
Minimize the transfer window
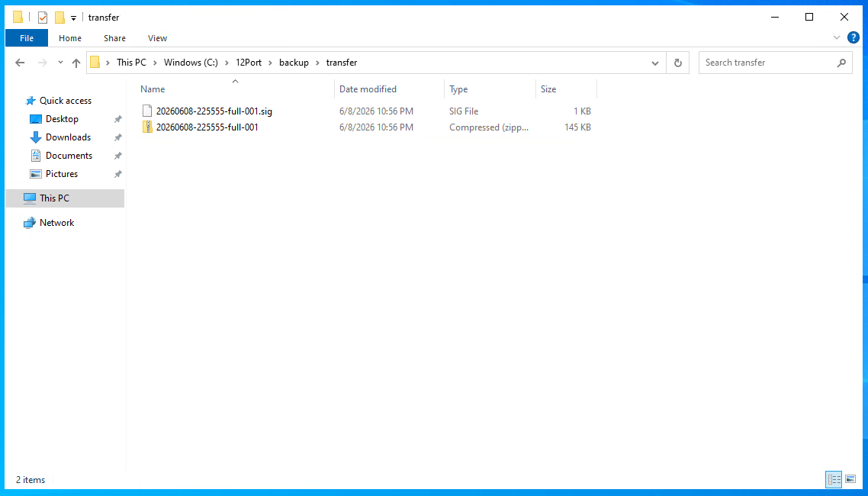click(774, 17)
